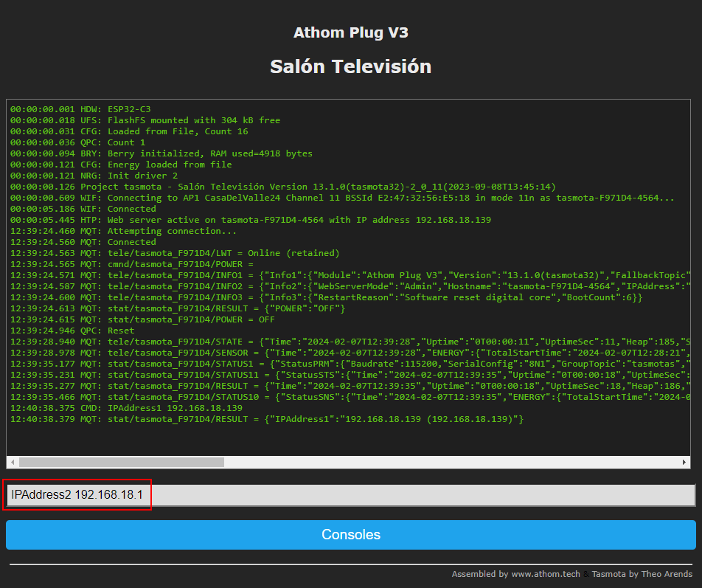Click the Athom Plug V3 heading
The height and width of the screenshot is (588, 702).
pos(350,32)
